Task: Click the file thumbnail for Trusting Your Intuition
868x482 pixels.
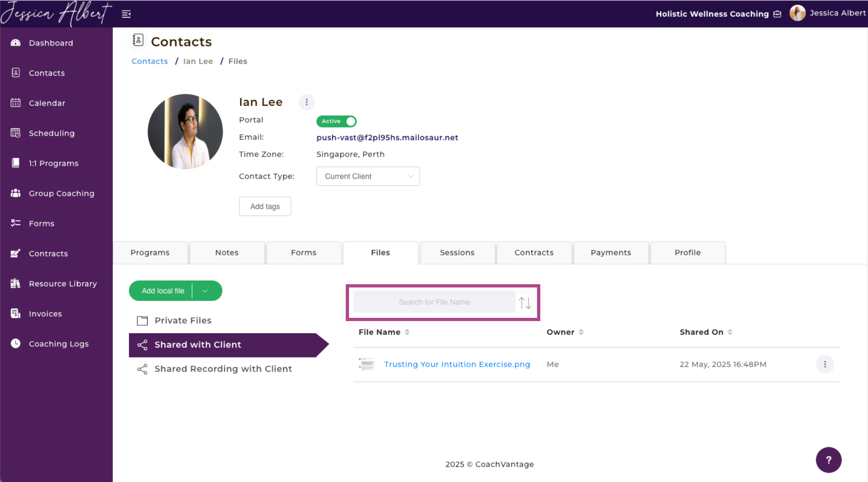Action: (x=367, y=364)
